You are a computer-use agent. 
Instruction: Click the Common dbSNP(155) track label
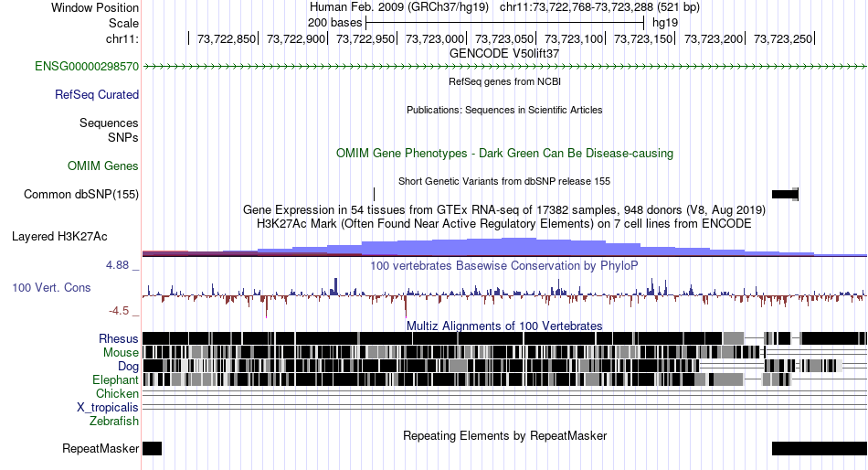click(x=81, y=195)
